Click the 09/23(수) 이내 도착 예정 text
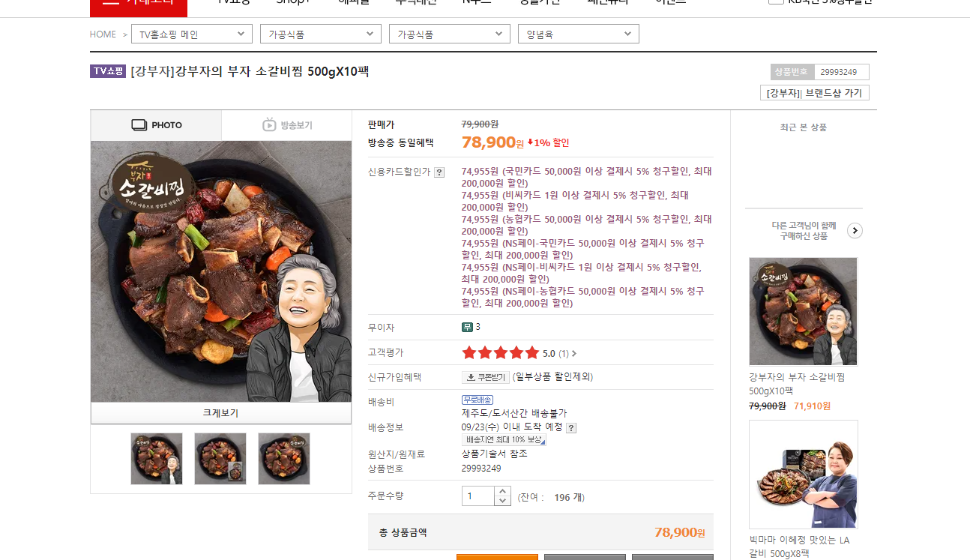 click(x=512, y=427)
